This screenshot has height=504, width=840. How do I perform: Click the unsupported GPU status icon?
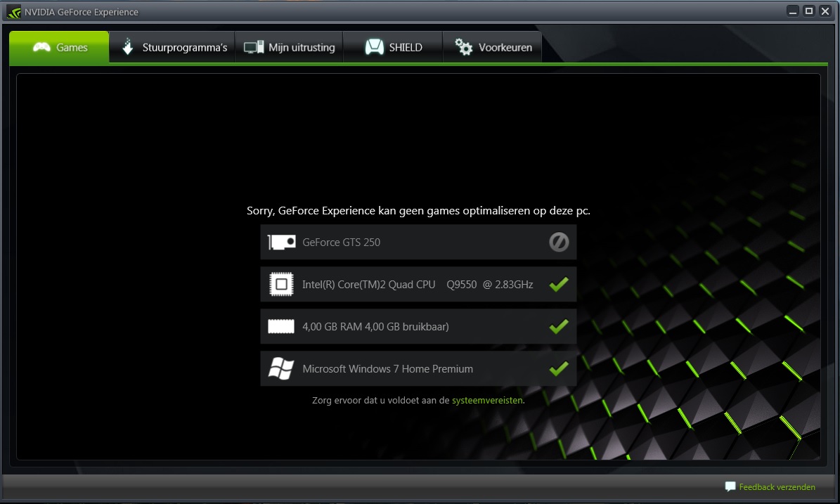pyautogui.click(x=559, y=242)
